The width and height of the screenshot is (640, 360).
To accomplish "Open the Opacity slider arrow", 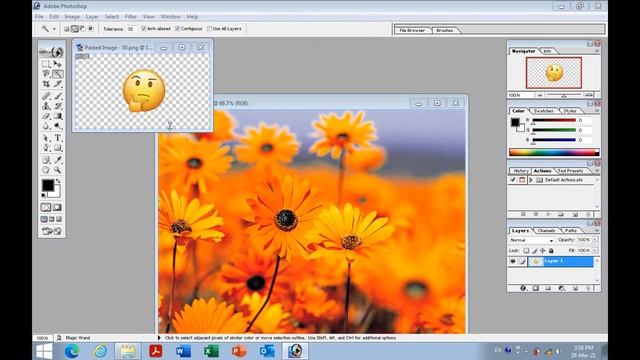I will pos(595,240).
